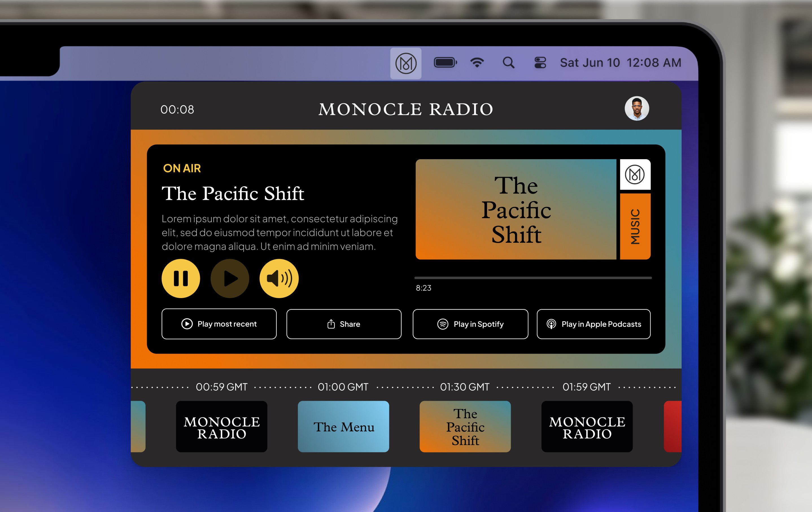Open battery status in menu bar
This screenshot has width=812, height=512.
click(x=445, y=63)
